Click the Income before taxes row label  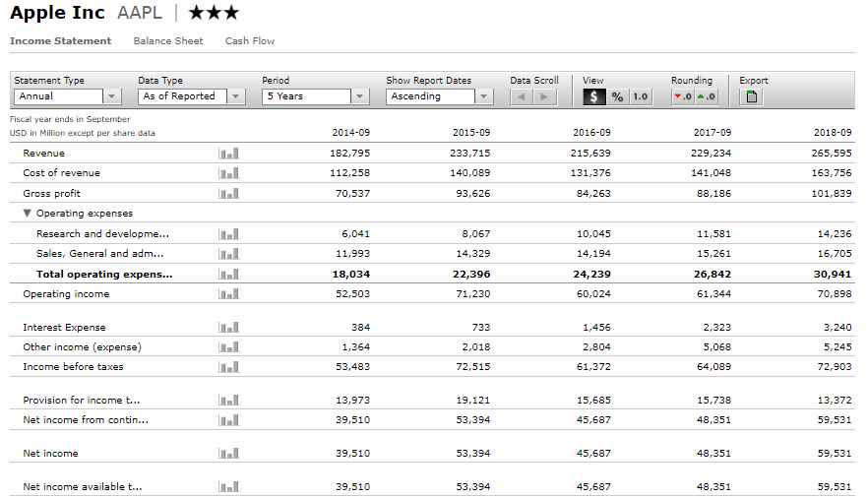[x=73, y=367]
